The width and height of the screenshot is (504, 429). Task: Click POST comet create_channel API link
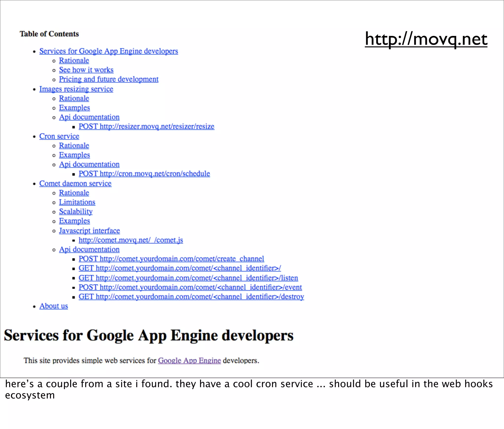point(171,259)
